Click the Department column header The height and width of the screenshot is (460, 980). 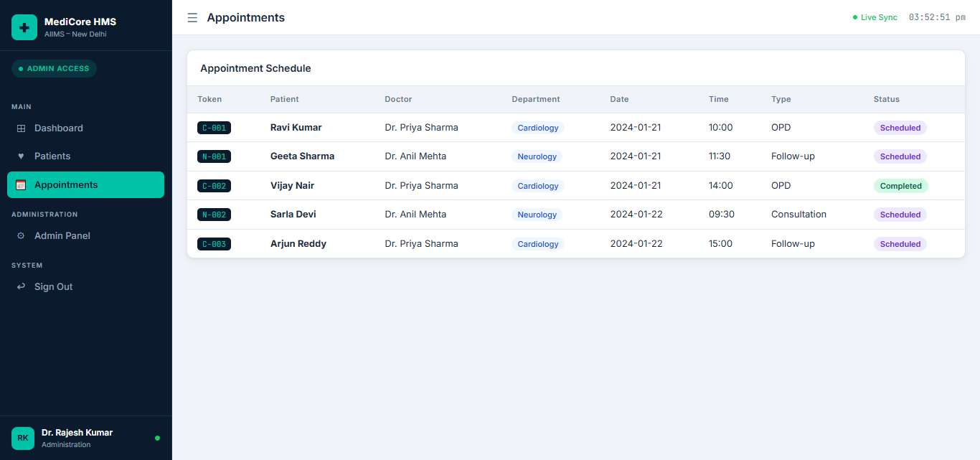pyautogui.click(x=536, y=100)
